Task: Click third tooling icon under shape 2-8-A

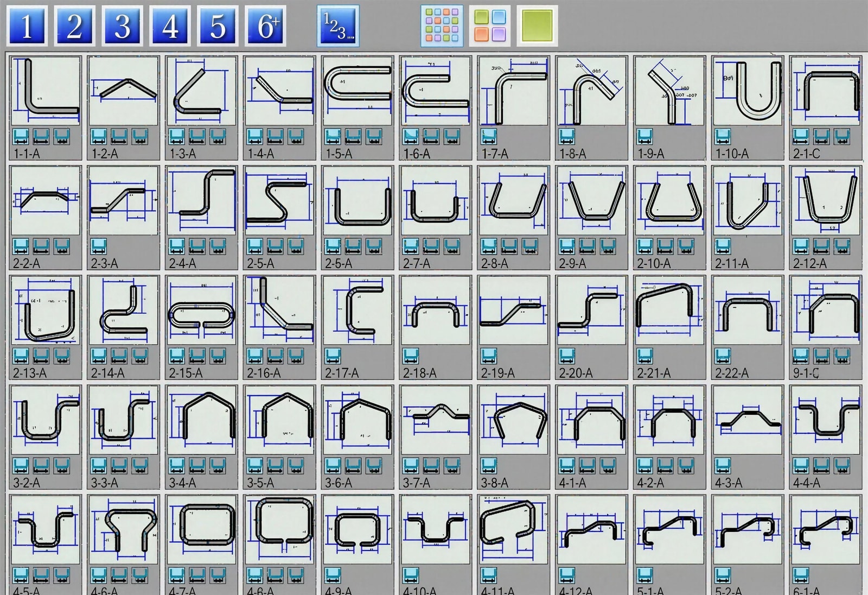Action: (x=529, y=246)
